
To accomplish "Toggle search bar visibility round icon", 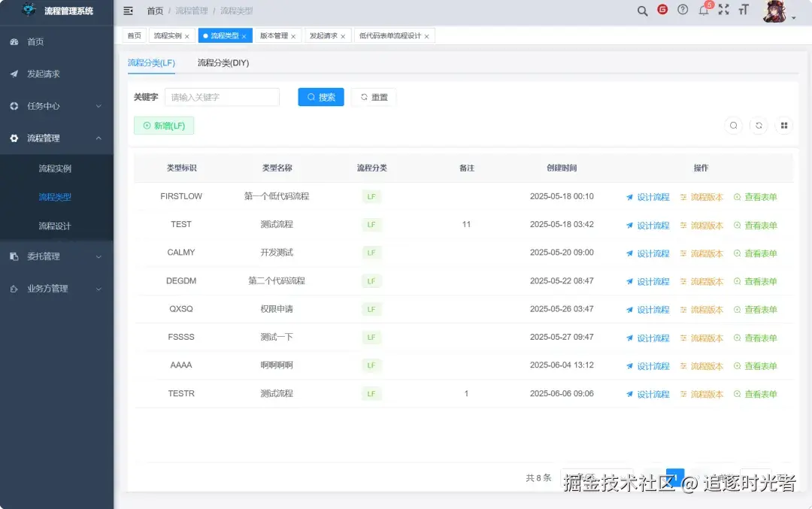I will (734, 126).
